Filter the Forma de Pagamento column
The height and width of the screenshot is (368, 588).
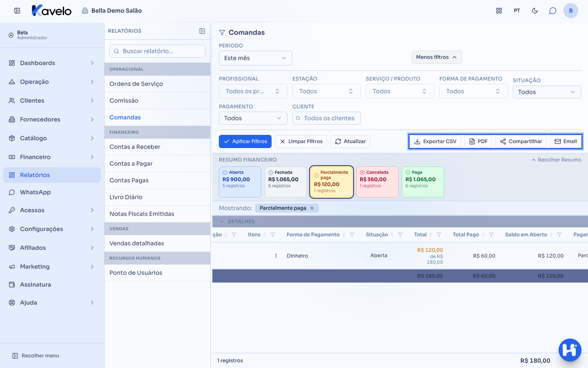[352, 235]
